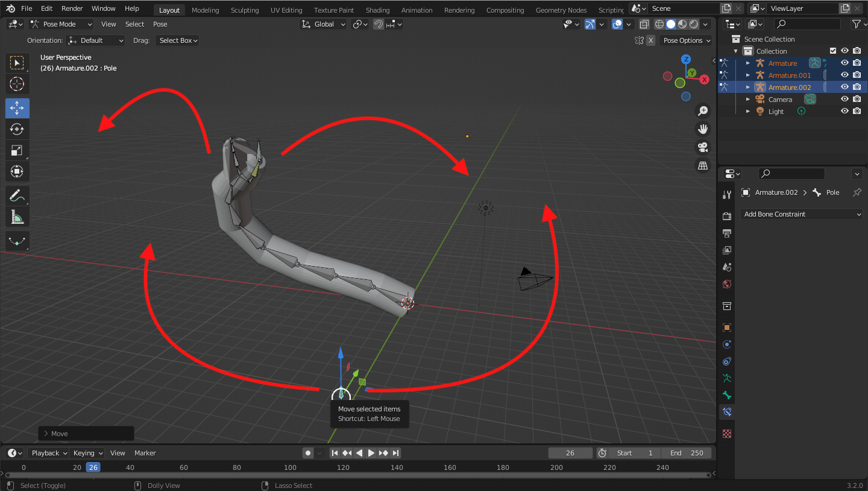This screenshot has width=868, height=491.
Task: Open the Scene properties tab
Action: click(727, 267)
